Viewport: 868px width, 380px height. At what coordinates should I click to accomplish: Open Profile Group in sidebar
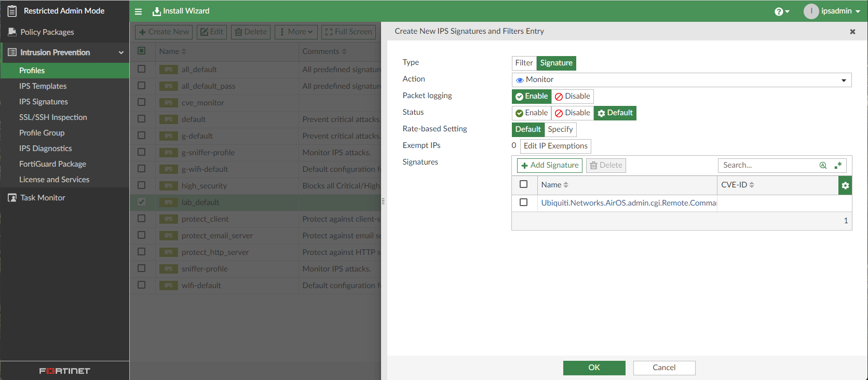pos(42,133)
